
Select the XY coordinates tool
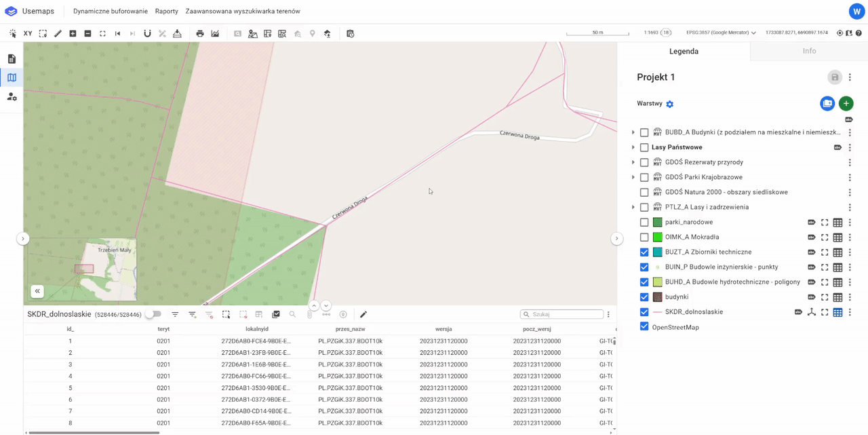pos(28,33)
